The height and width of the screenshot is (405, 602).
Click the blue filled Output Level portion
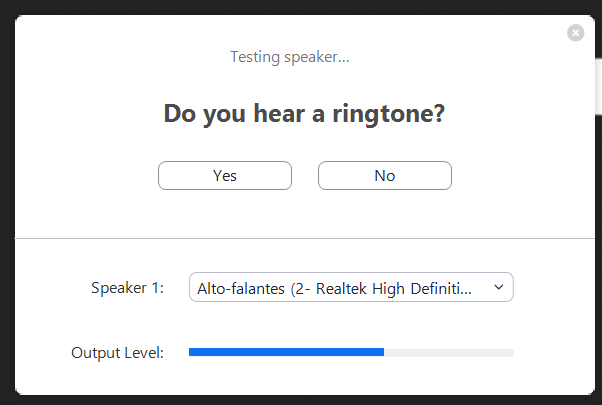coord(286,352)
